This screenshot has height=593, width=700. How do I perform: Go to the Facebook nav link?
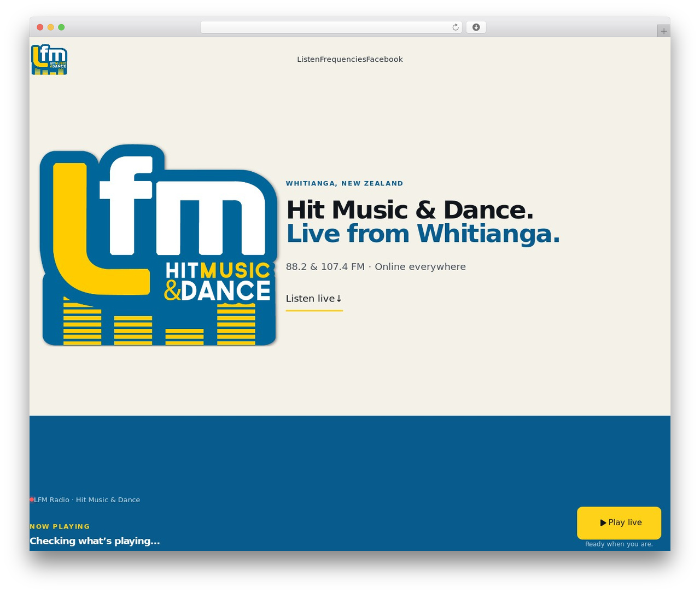[384, 59]
